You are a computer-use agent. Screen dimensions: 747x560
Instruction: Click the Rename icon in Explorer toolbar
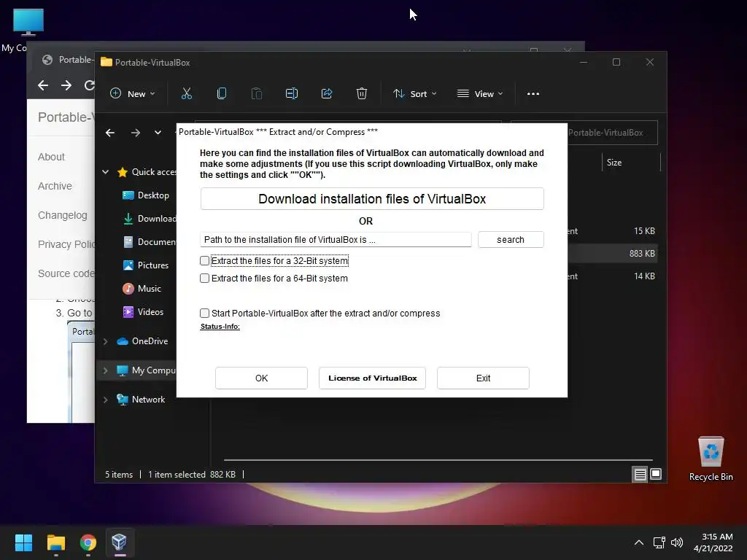click(x=292, y=93)
